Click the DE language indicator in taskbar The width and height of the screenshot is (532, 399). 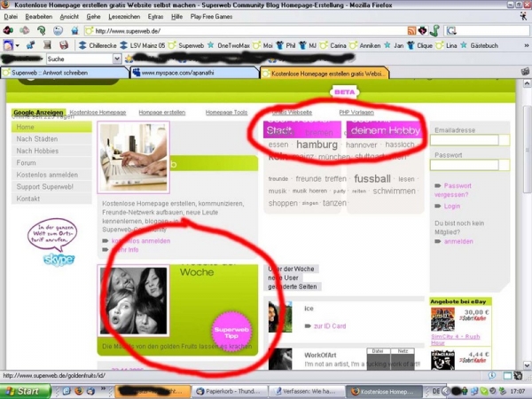point(436,391)
